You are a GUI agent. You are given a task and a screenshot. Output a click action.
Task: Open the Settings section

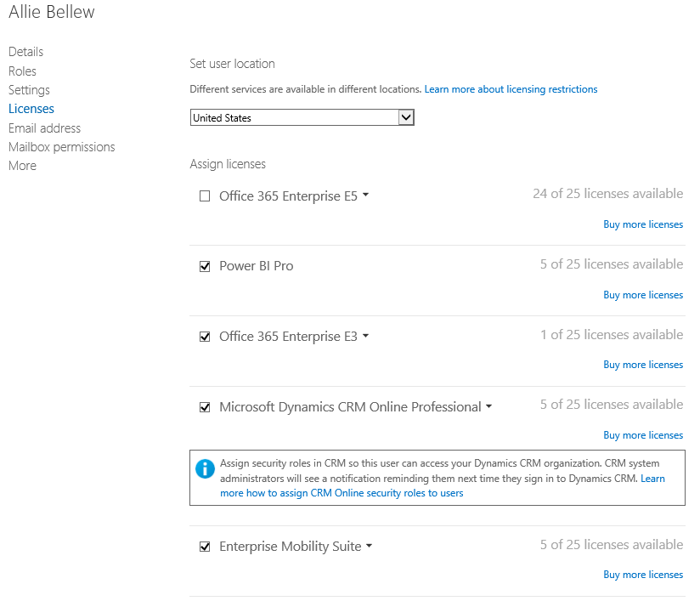point(29,90)
